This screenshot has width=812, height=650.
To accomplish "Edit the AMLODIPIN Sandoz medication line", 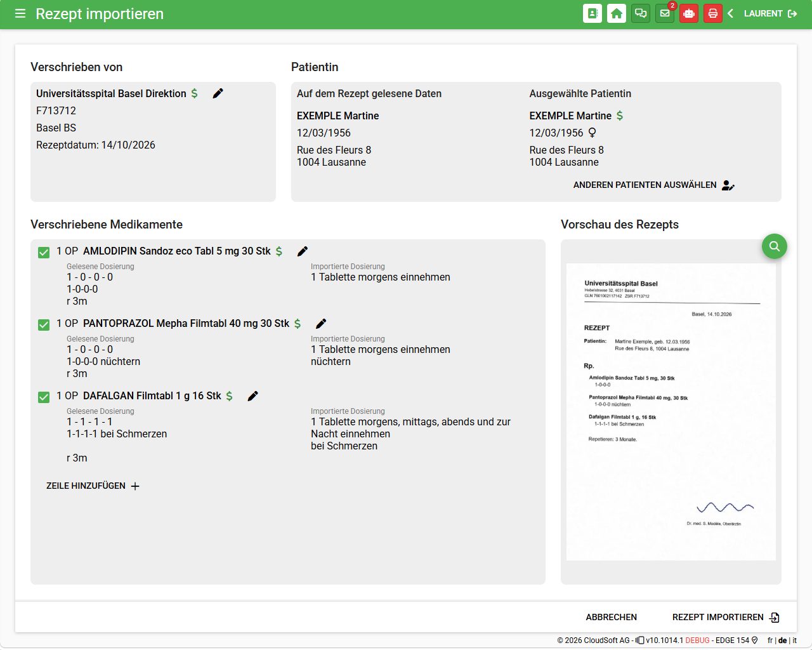I will [x=303, y=251].
